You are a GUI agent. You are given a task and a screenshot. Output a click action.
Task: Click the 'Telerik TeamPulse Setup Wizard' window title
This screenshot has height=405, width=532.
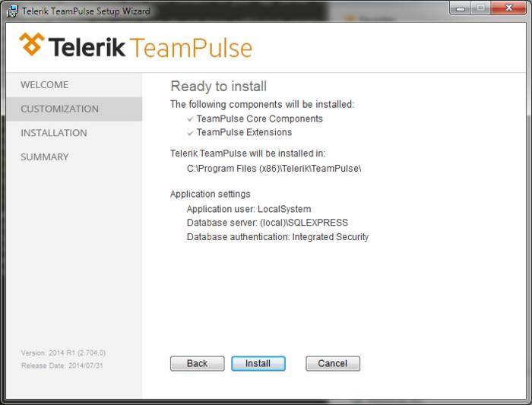[x=86, y=11]
